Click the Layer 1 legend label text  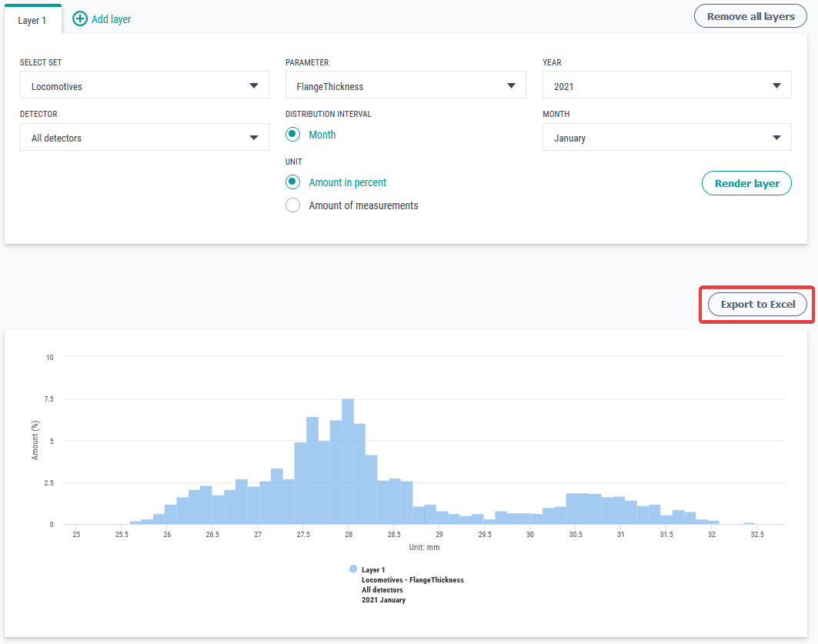(x=373, y=569)
